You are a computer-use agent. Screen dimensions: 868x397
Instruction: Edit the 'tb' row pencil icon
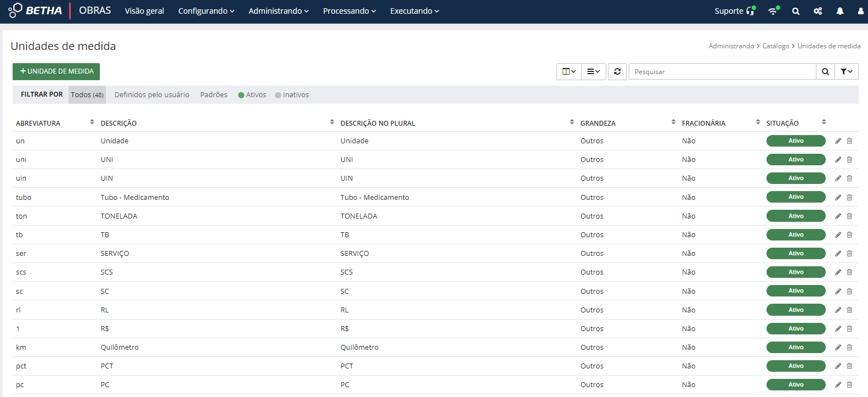point(838,235)
